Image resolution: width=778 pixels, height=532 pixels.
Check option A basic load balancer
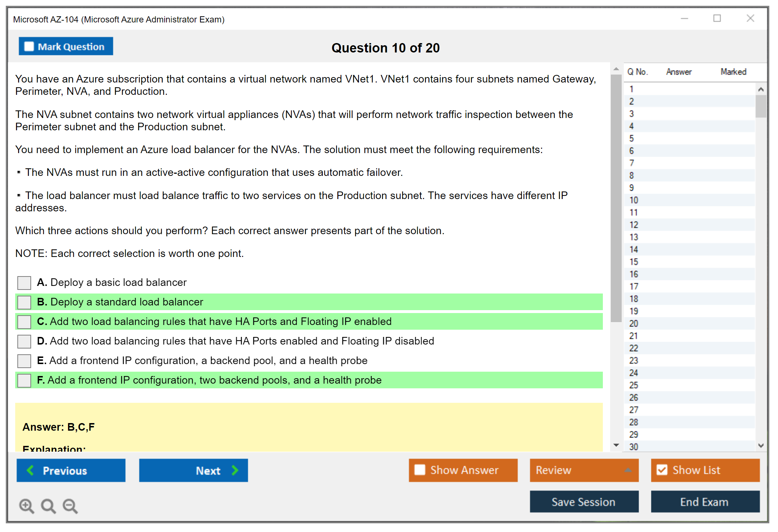click(24, 283)
